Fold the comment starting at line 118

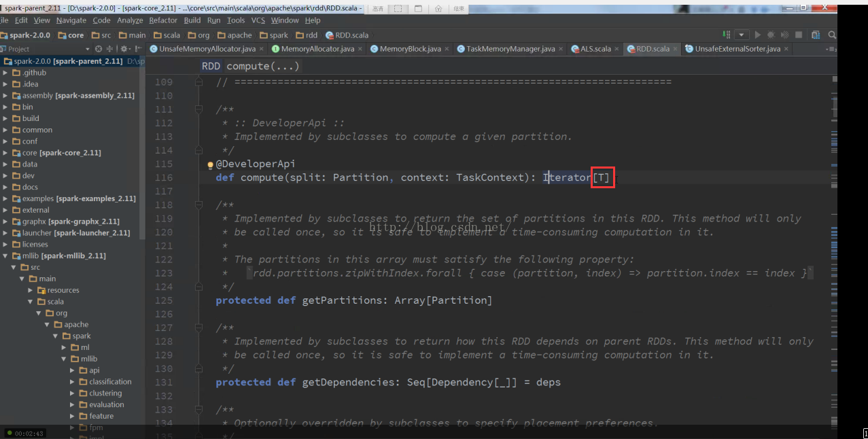[199, 204]
